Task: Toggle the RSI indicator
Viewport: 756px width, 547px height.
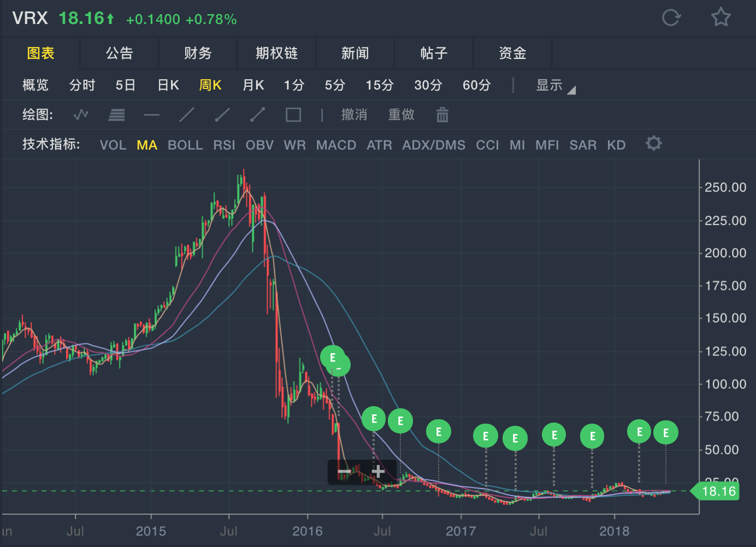Action: [x=224, y=145]
